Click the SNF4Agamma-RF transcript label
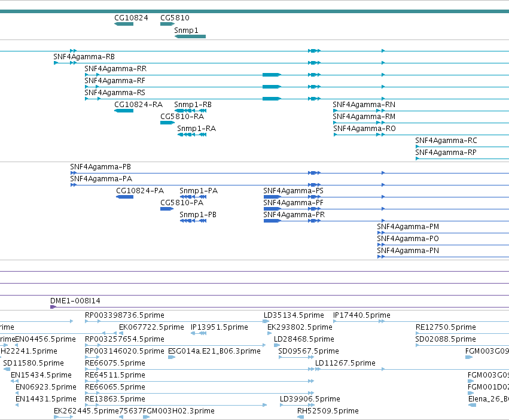 pyautogui.click(x=115, y=81)
